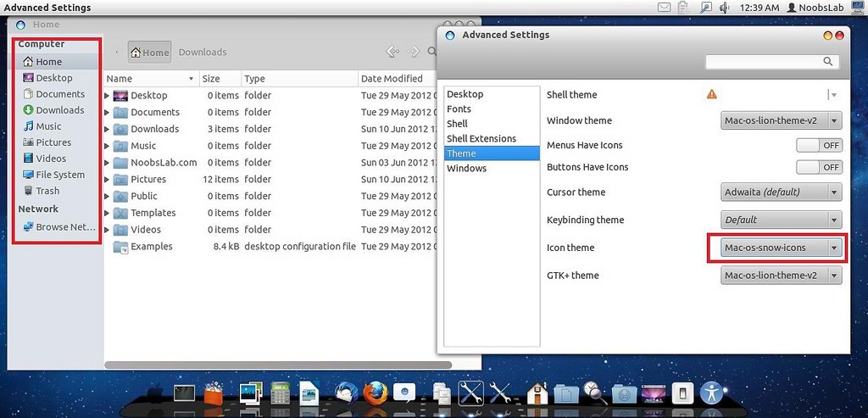Open File System in the sidebar
This screenshot has width=868, height=418.
(x=57, y=175)
